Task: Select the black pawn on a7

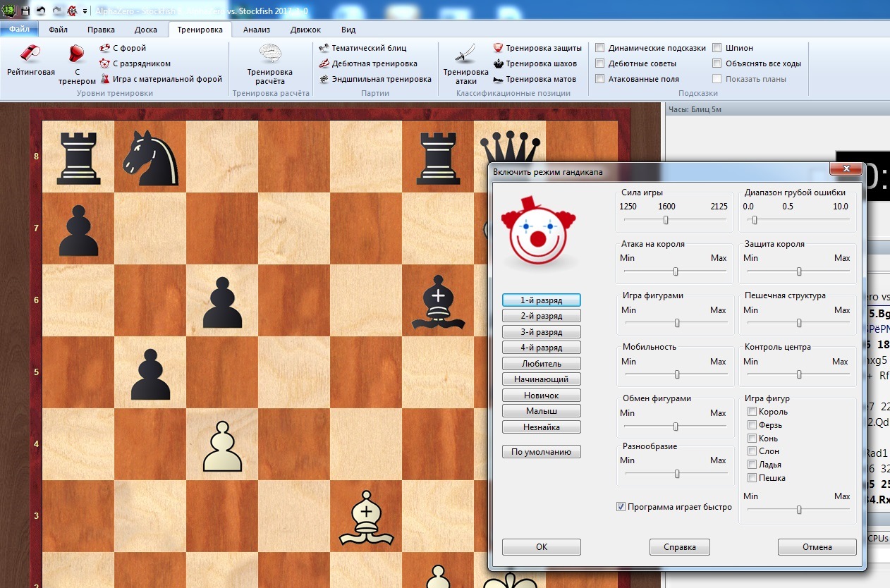Action: point(78,231)
